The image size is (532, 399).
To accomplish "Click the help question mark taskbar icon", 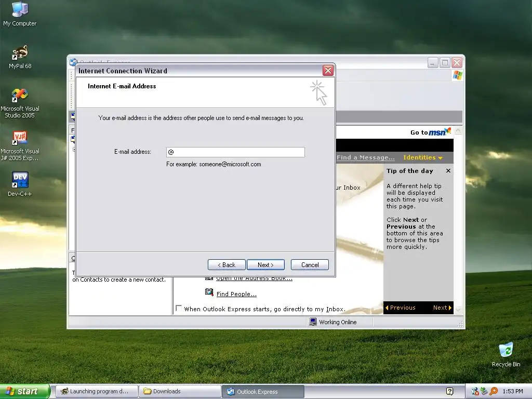I will [x=449, y=392].
